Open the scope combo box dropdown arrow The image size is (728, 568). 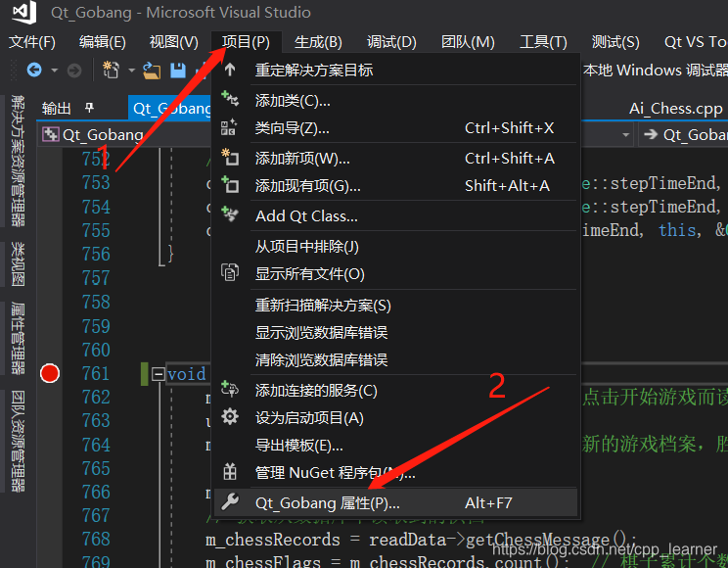626,135
